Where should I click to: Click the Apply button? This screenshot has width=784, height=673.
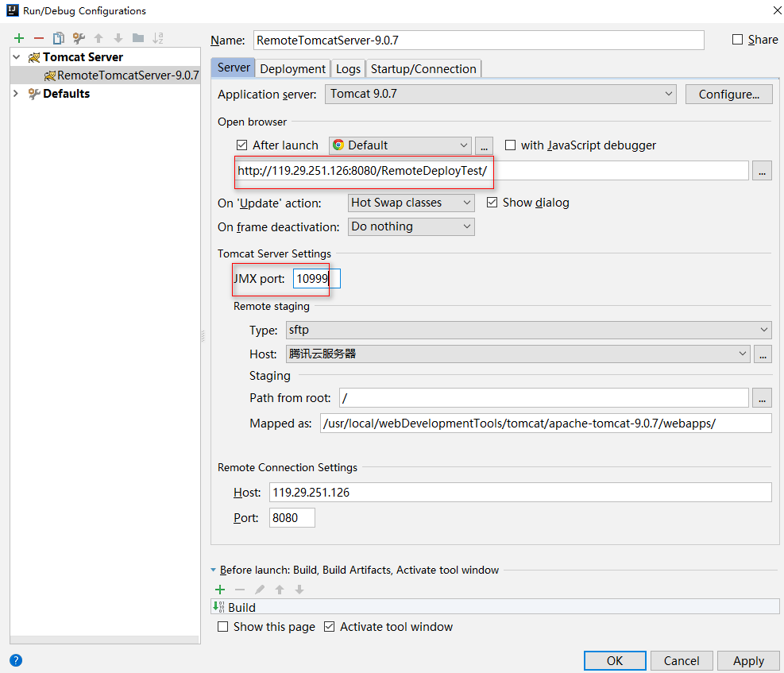click(x=748, y=661)
